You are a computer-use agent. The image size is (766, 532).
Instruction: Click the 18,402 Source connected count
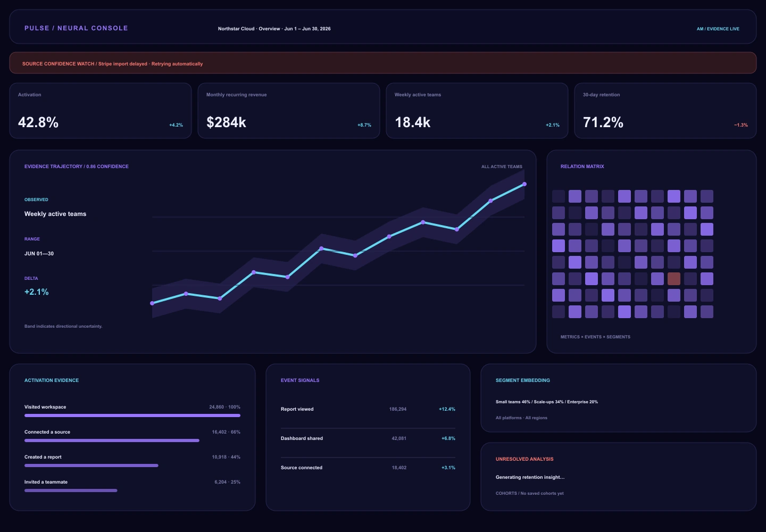point(399,468)
